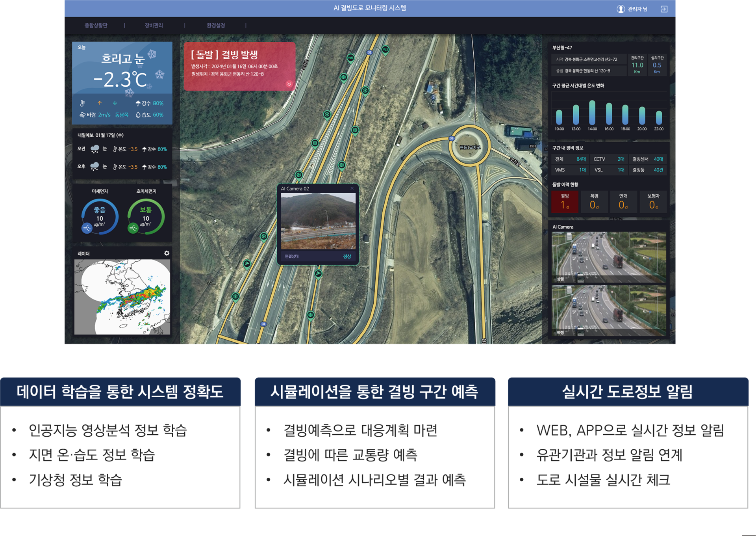The image size is (756, 536).
Task: Click the admin user profile icon
Action: pos(621,9)
